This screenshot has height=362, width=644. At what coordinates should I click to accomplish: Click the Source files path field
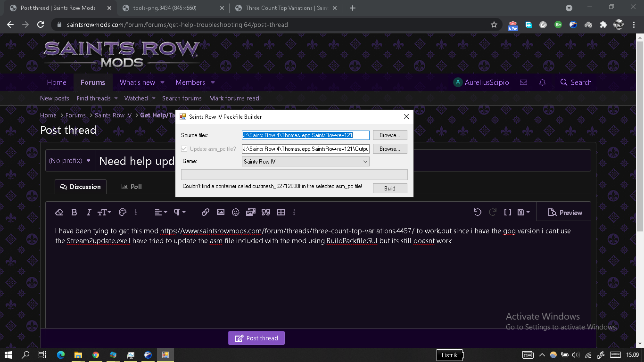point(305,135)
